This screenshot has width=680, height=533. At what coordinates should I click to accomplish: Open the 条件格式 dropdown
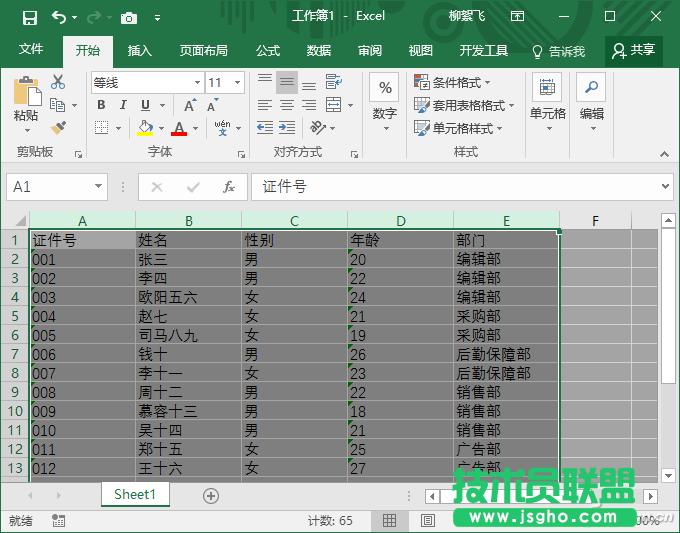453,82
